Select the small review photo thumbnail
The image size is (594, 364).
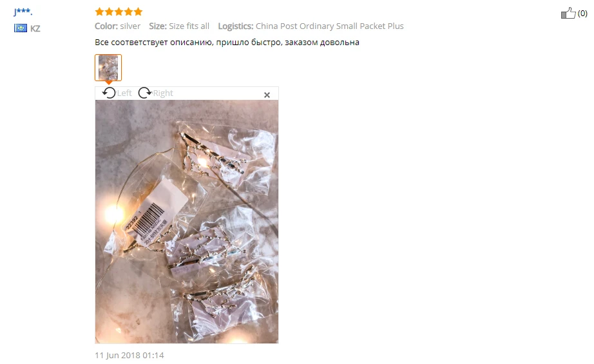pyautogui.click(x=108, y=68)
